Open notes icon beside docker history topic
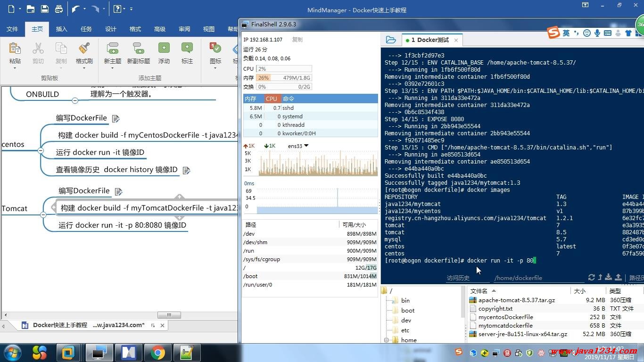The height and width of the screenshot is (362, 644). pyautogui.click(x=186, y=170)
